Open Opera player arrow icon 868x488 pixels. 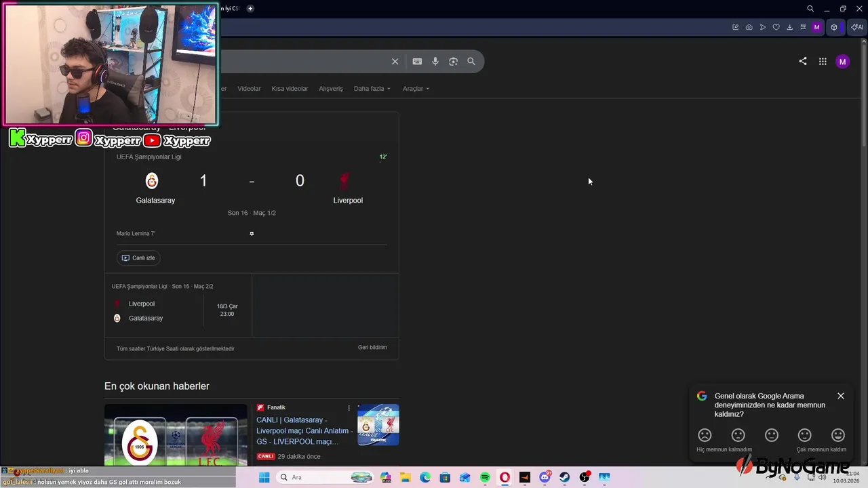point(762,27)
